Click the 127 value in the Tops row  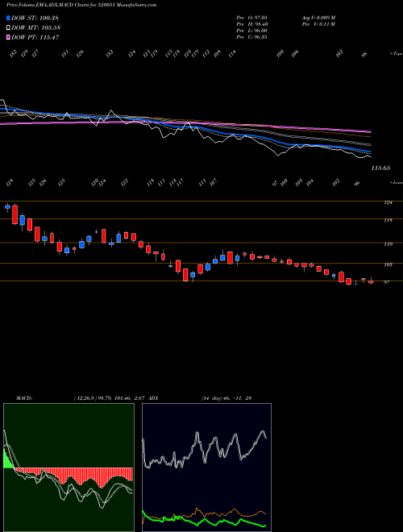click(35, 54)
